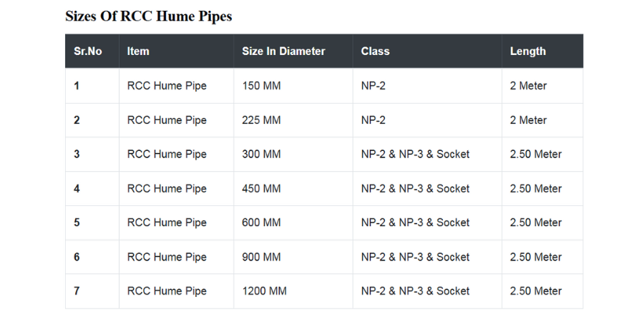Select the 225 MM diameter cell
Viewport: 644px width, 322px height.
coord(293,120)
